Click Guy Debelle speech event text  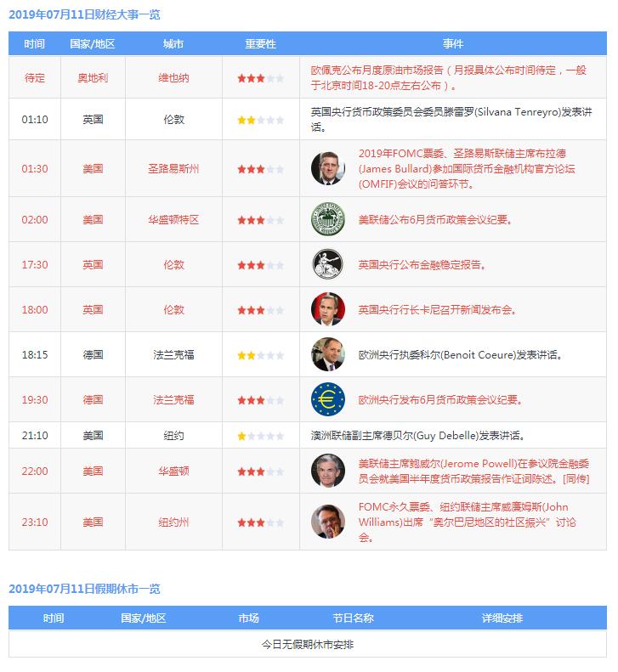point(417,436)
